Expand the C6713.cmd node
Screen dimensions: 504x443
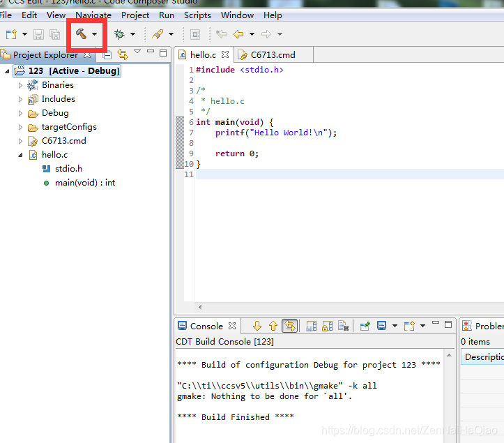click(21, 141)
